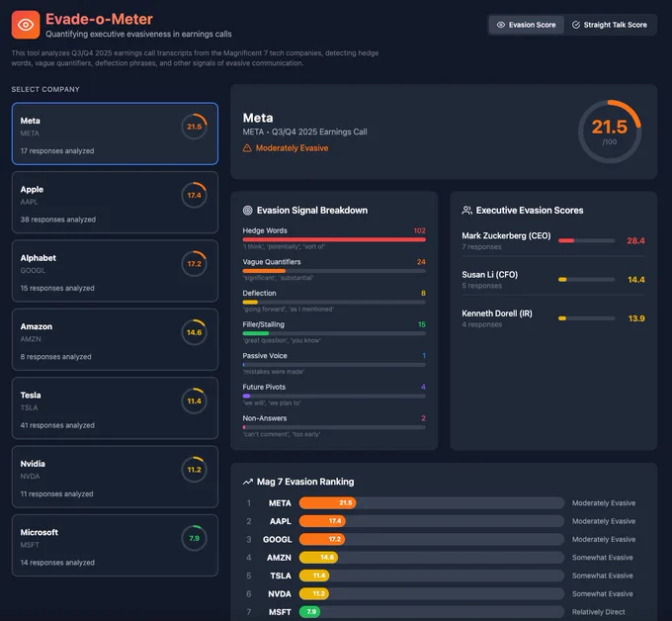The image size is (672, 621).
Task: Click the 'Susan Li (CFO)' name
Action: [x=490, y=275]
